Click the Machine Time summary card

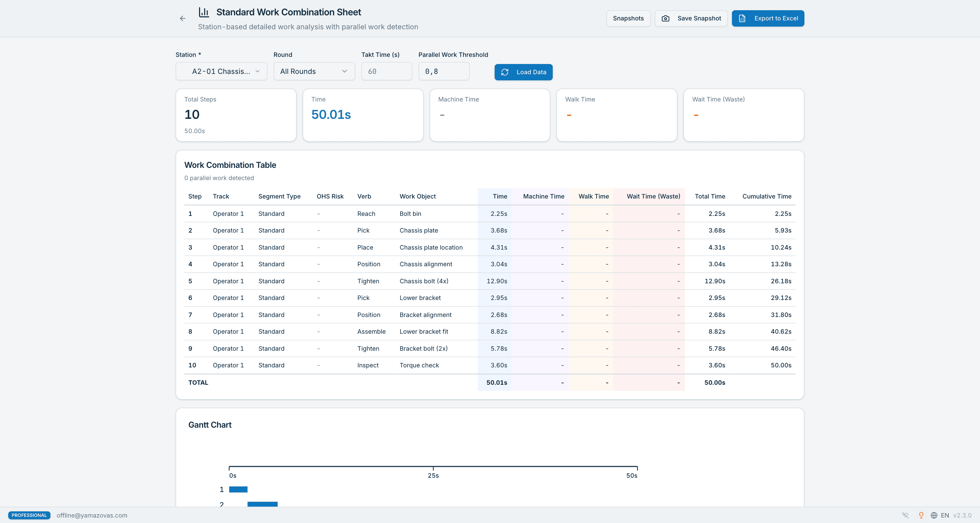(490, 115)
